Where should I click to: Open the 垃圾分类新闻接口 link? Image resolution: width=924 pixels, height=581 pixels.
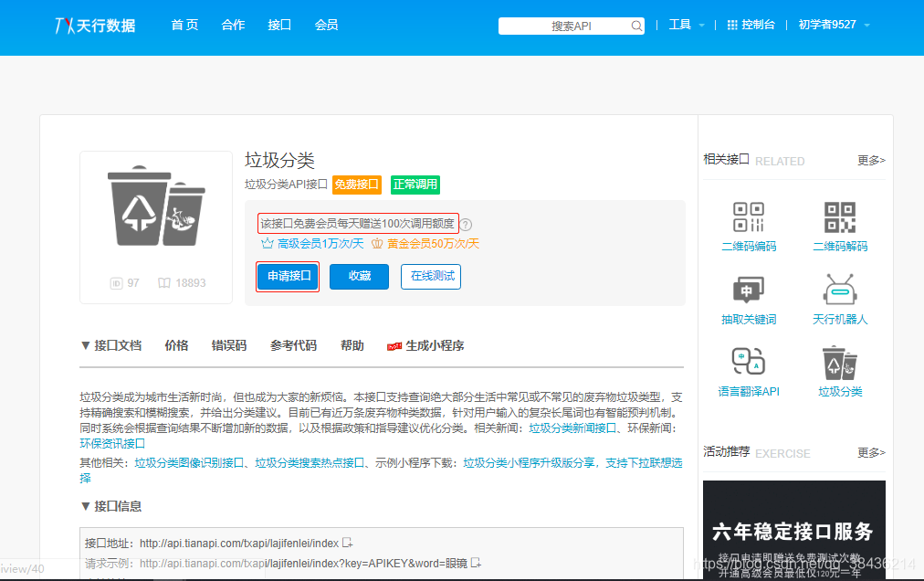click(572, 428)
